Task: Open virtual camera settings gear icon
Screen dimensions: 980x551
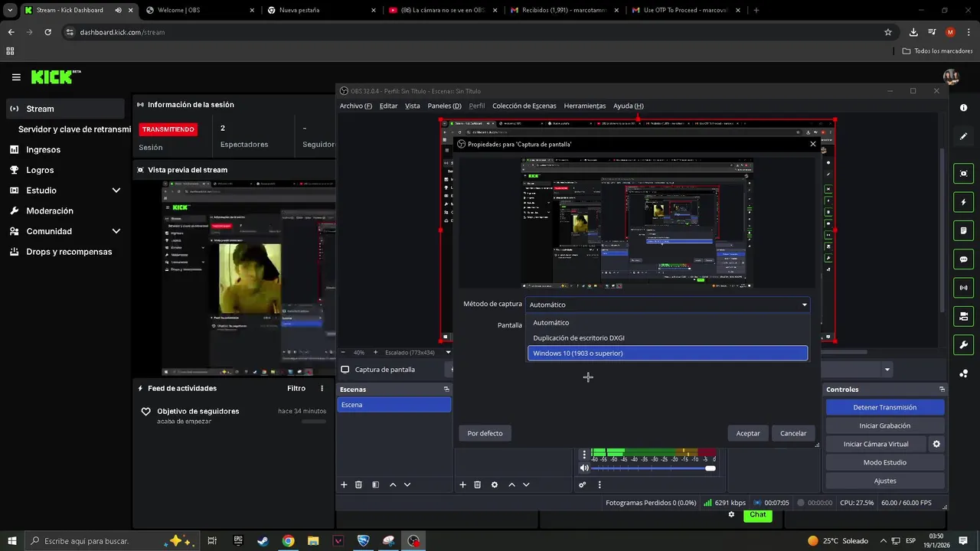Action: pos(936,444)
